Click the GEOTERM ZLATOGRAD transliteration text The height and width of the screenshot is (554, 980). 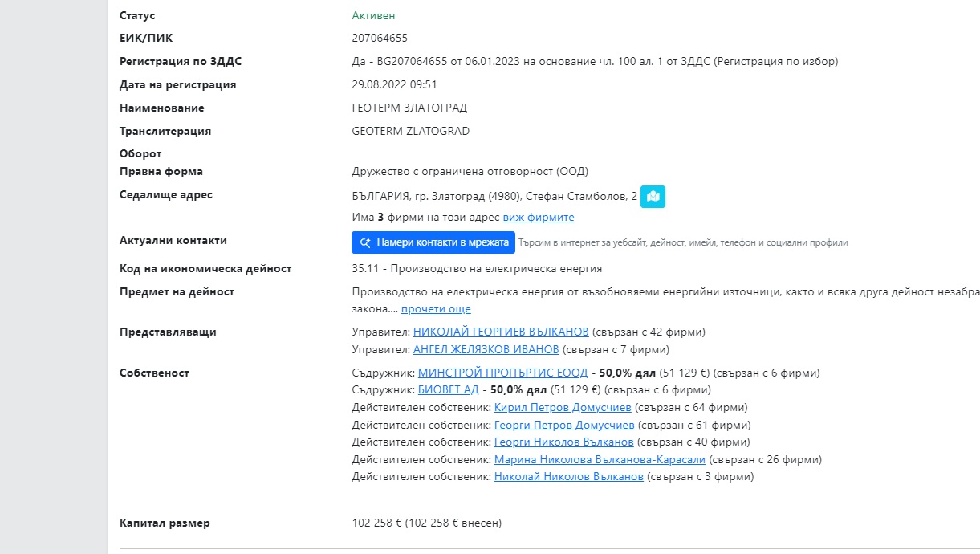point(411,131)
